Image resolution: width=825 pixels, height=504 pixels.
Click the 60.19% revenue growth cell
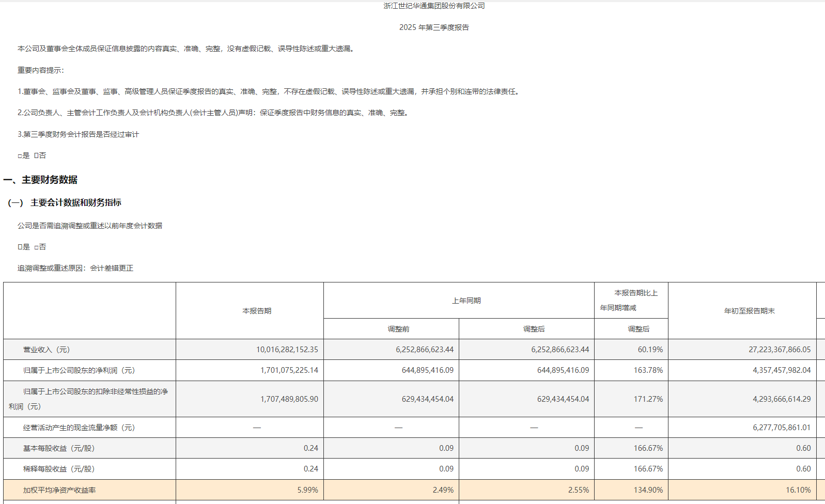(650, 350)
